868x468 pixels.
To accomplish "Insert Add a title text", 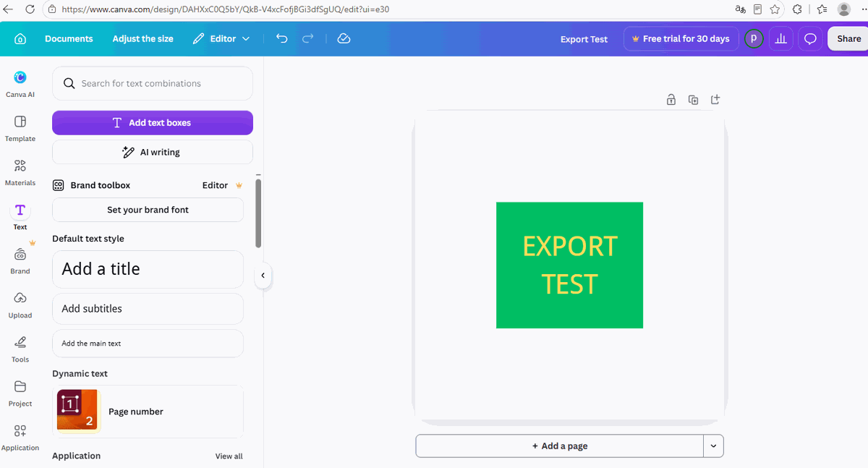I will [x=148, y=269].
